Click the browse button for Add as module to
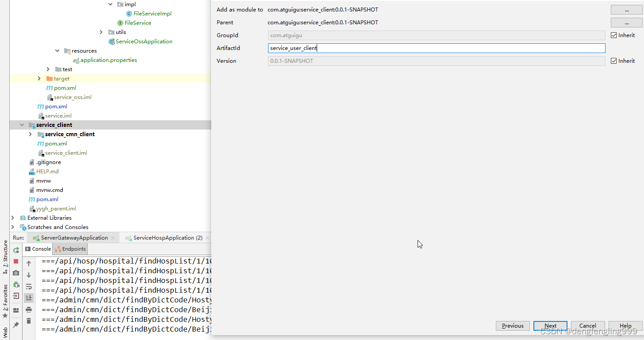 [x=627, y=10]
